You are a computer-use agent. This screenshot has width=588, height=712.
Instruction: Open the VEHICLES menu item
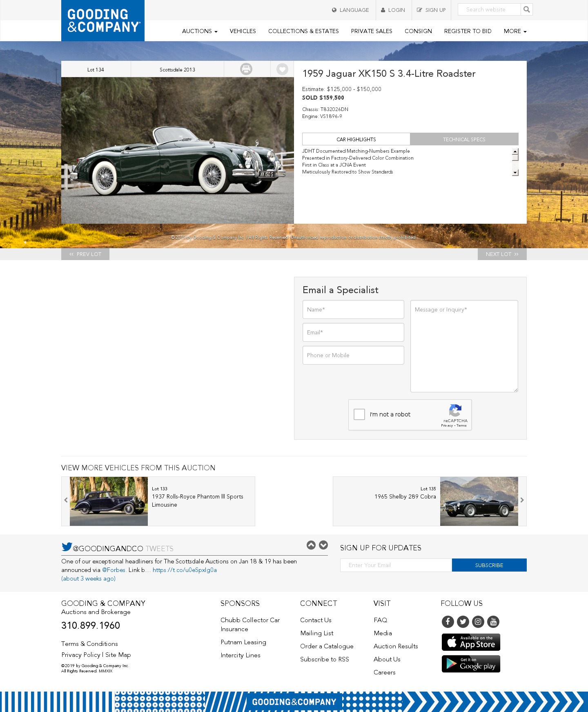tap(243, 31)
